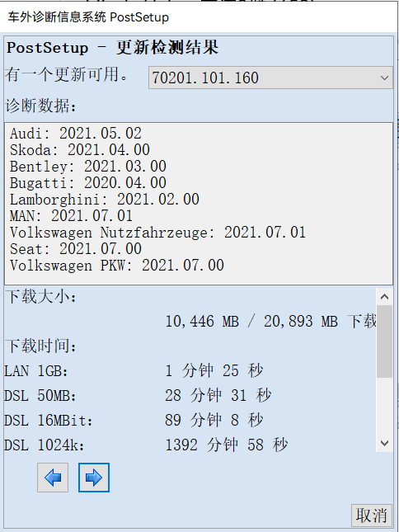This screenshot has height=532, width=399.
Task: Click the 有一个更新可用 message
Action: (67, 74)
